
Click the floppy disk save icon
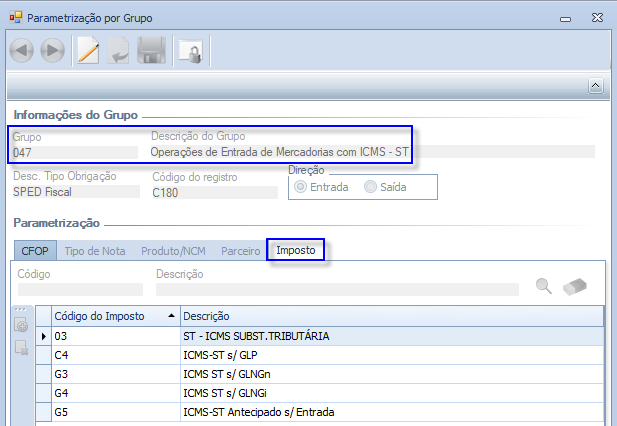[151, 50]
